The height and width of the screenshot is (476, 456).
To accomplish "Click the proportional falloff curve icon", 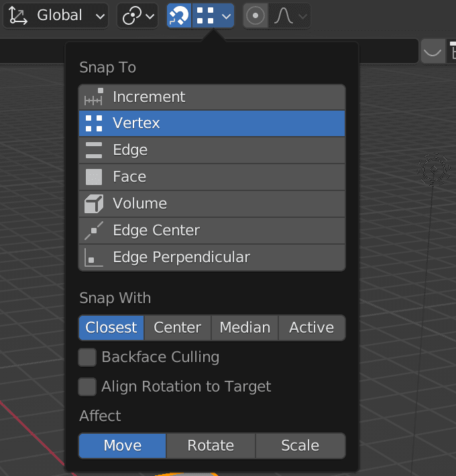I will coord(283,15).
